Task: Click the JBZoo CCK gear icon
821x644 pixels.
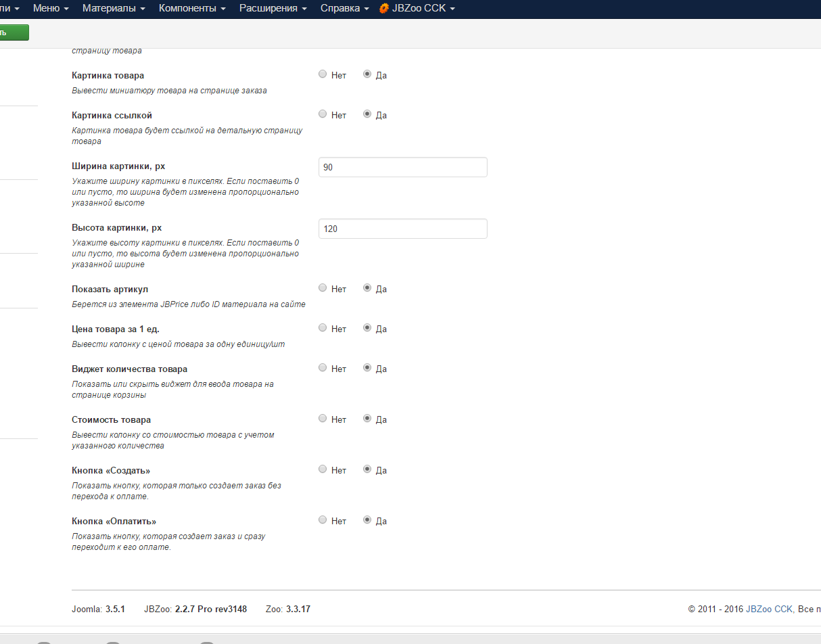Action: pyautogui.click(x=384, y=9)
